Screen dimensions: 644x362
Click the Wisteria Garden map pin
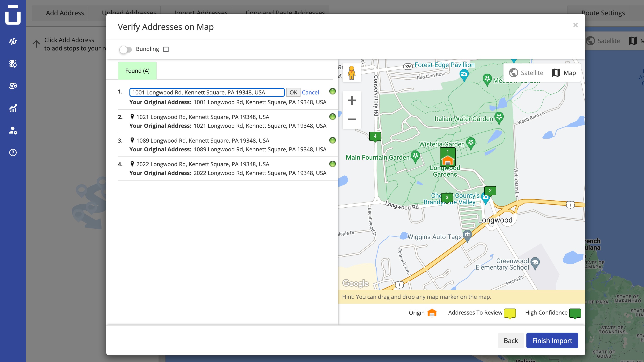click(471, 144)
